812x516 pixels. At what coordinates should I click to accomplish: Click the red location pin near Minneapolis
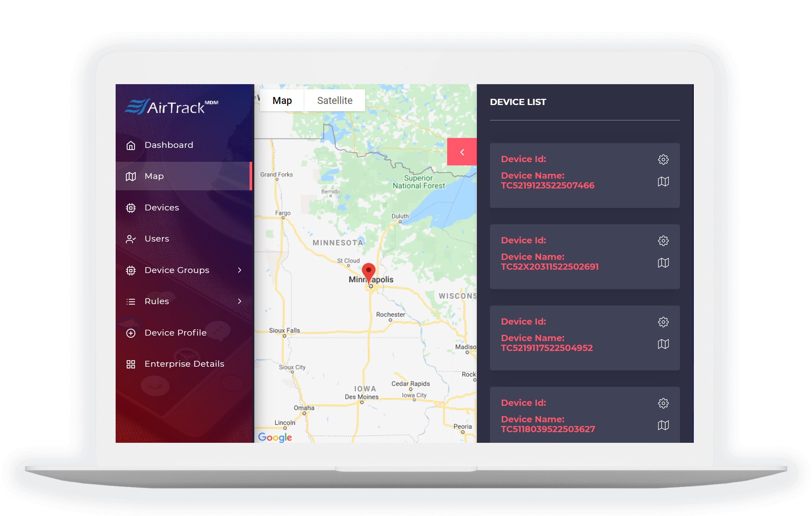(368, 273)
